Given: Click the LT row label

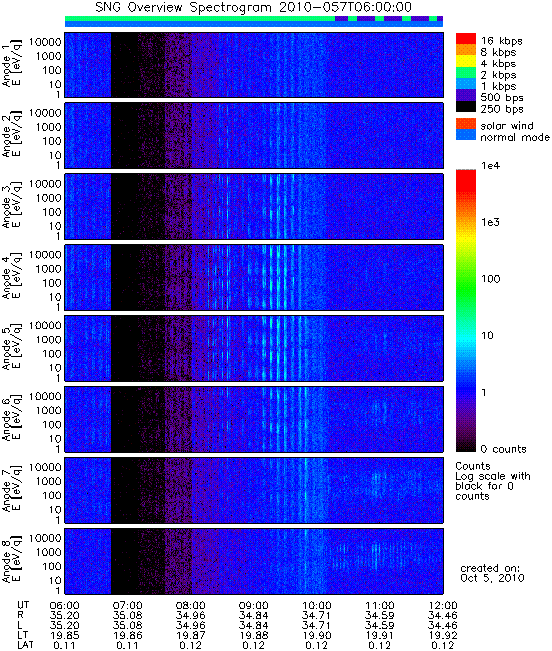Looking at the screenshot, I should 22,635.
